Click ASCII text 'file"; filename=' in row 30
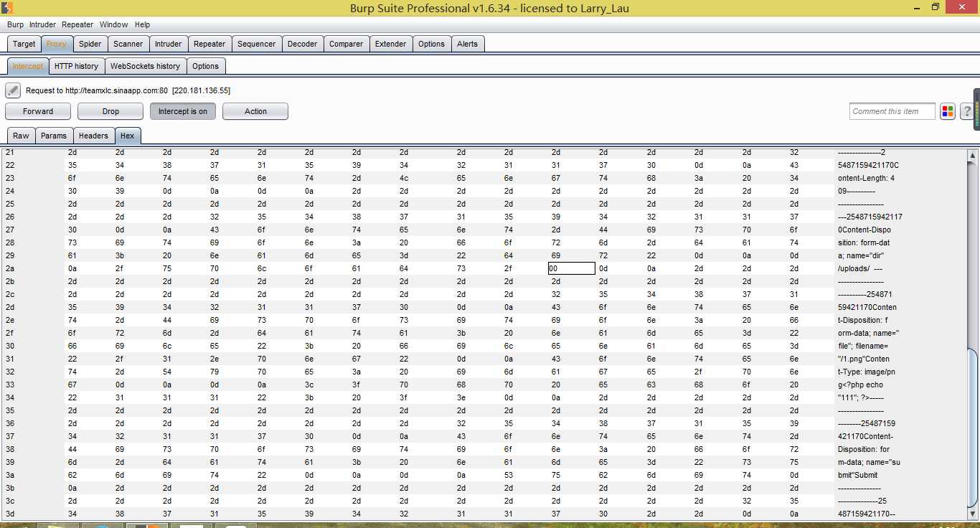Image resolution: width=980 pixels, height=528 pixels. point(863,346)
